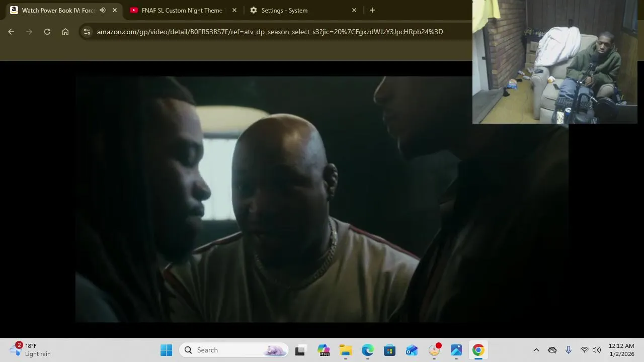Show hidden system tray icons
Viewport: 644px width, 362px height.
point(536,350)
